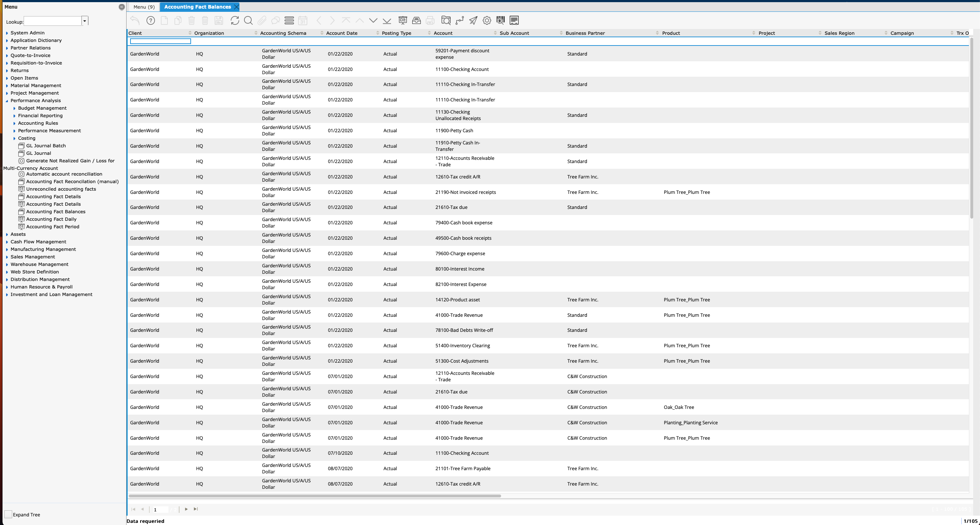
Task: Sort by the Account Date column header
Action: point(342,33)
